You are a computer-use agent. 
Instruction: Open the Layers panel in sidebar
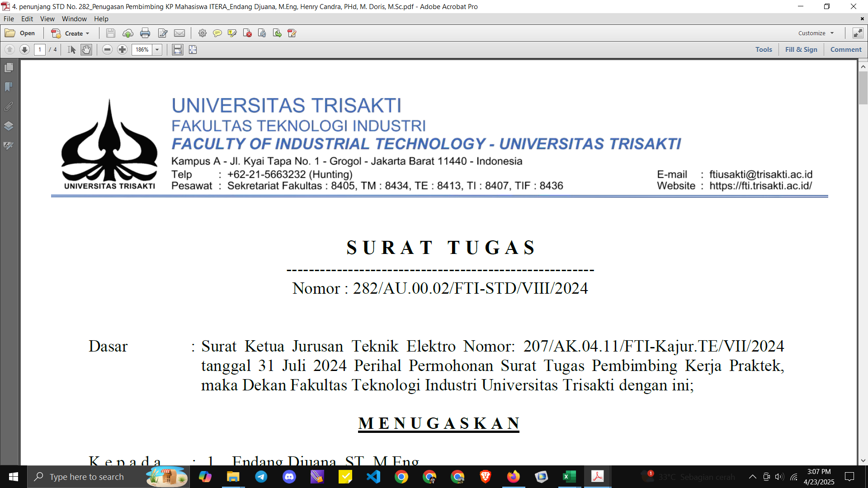[9, 126]
